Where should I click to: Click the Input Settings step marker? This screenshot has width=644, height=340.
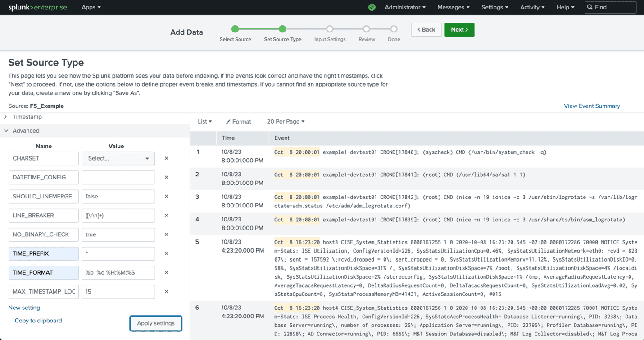click(x=330, y=29)
